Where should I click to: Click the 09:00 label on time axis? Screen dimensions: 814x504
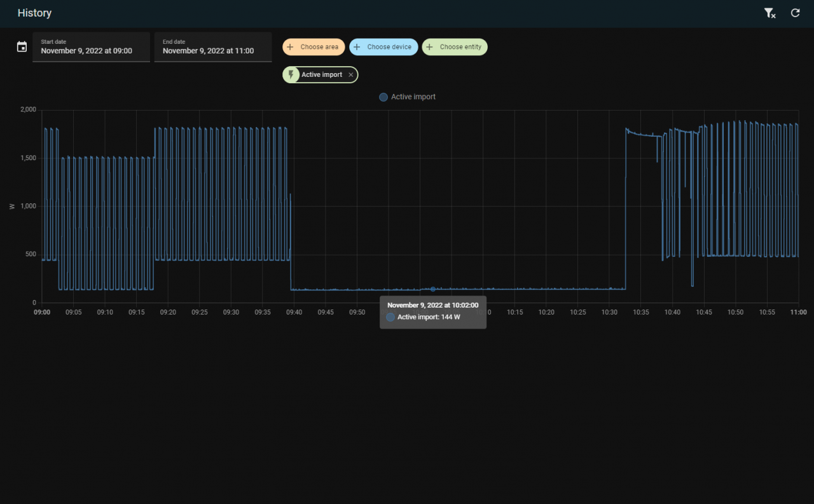(42, 313)
